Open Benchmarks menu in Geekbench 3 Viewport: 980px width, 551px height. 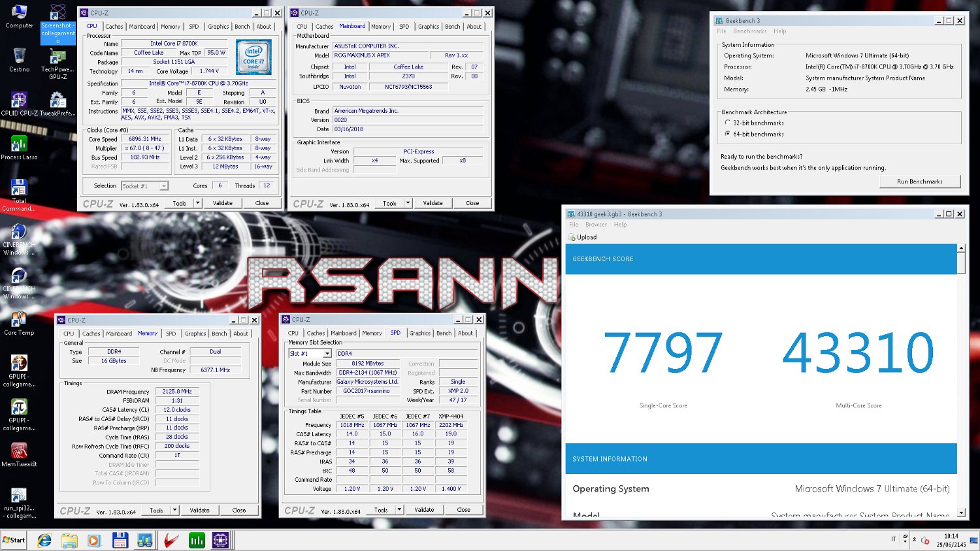point(750,31)
